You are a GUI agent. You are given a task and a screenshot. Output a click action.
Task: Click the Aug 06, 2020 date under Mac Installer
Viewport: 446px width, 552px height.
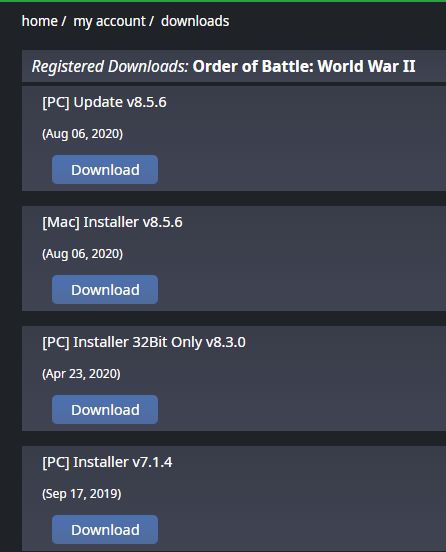82,254
